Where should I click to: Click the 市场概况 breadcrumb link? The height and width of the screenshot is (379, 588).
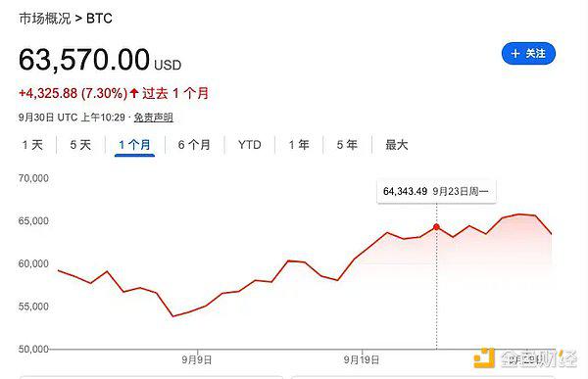pos(45,18)
